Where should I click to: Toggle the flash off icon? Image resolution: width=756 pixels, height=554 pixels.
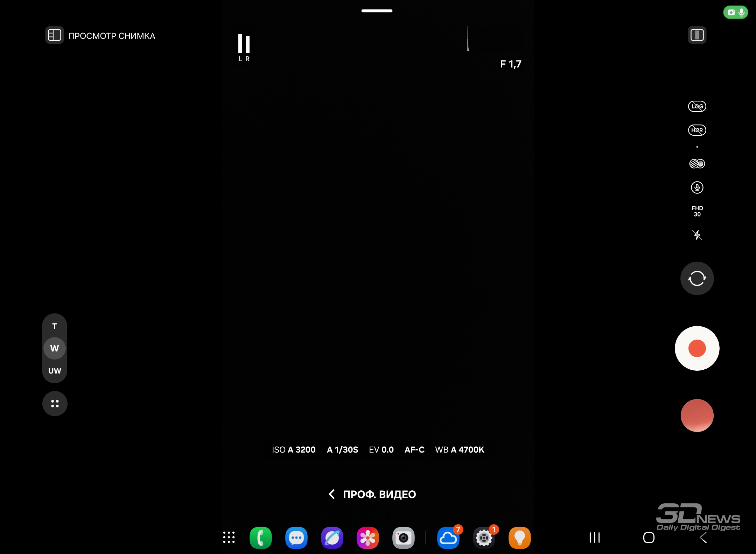pyautogui.click(x=697, y=235)
